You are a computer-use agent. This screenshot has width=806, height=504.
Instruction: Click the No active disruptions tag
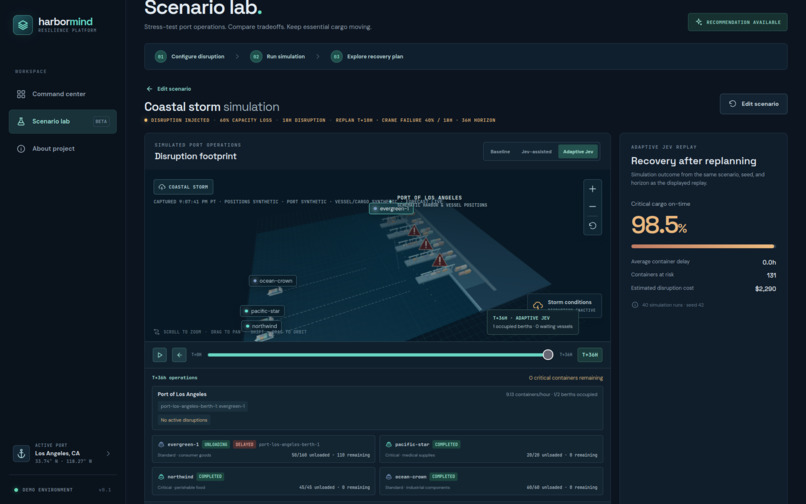[184, 420]
